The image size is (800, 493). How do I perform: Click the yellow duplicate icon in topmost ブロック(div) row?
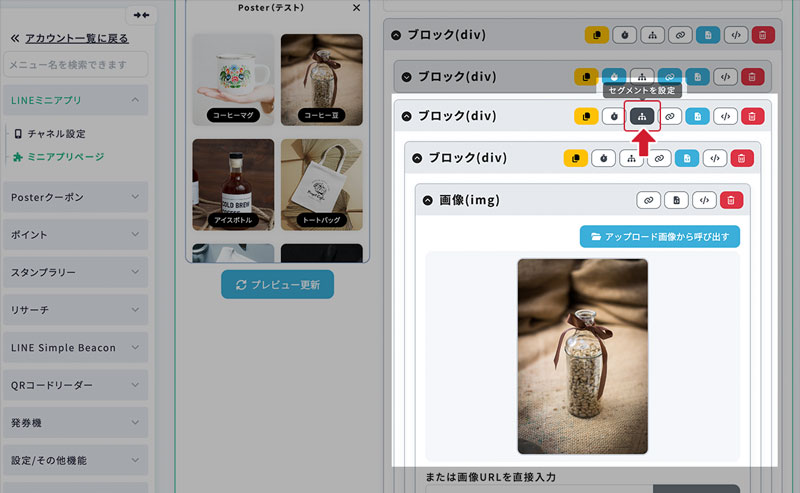click(x=597, y=34)
